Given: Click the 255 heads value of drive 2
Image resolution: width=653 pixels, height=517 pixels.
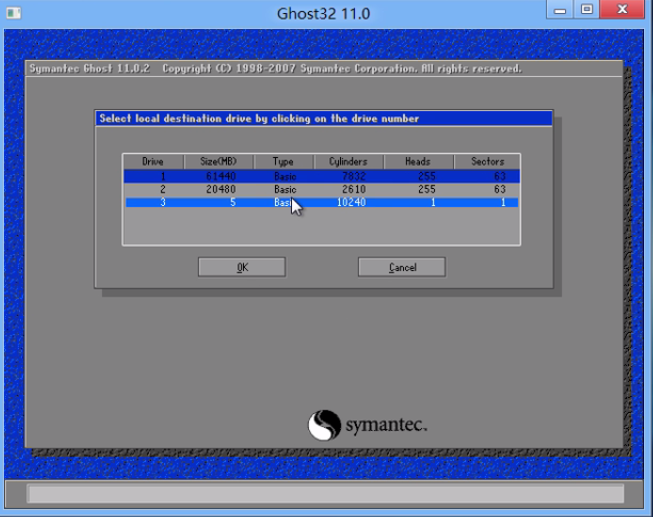Looking at the screenshot, I should (427, 190).
